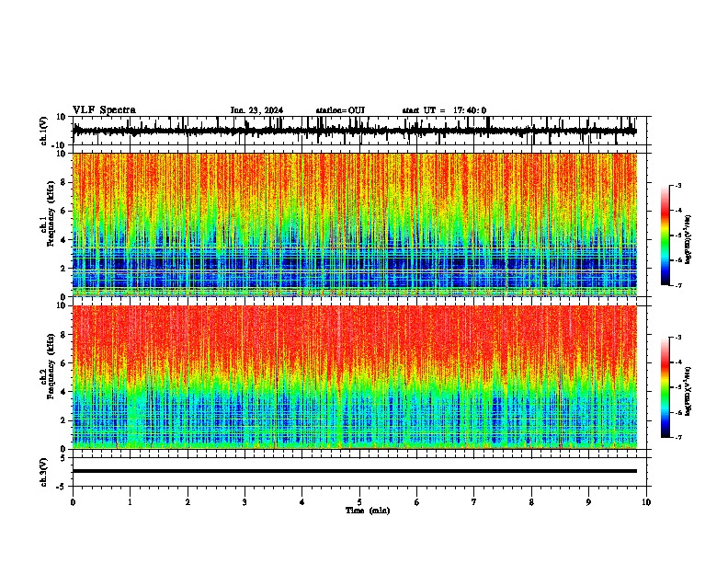Click the time axis tick label "1"
Image resolution: width=728 pixels, height=563 pixels.
pos(130,502)
